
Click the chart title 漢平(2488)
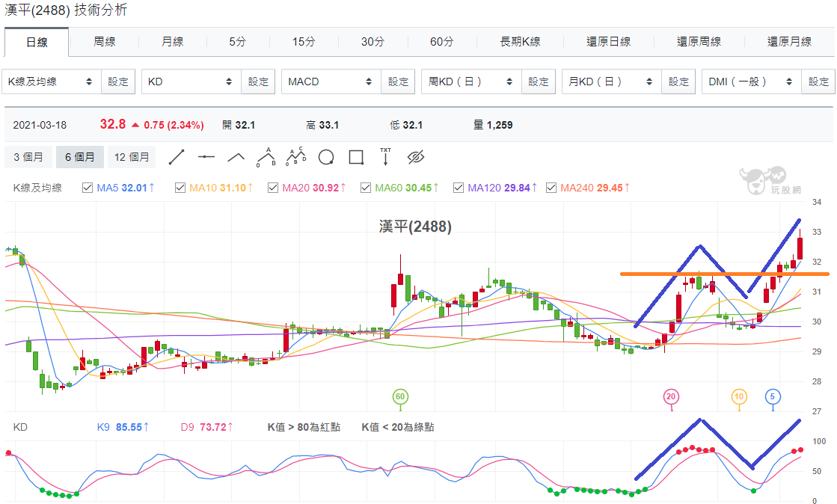tap(415, 227)
